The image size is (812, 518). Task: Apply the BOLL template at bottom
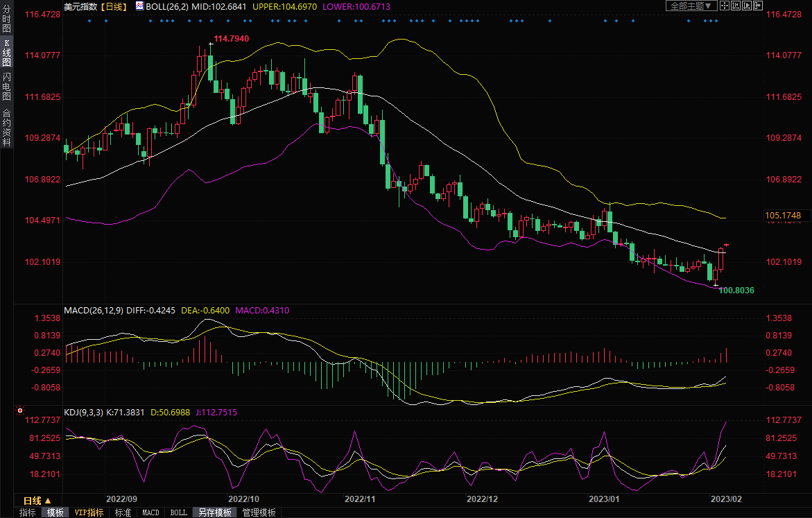click(x=178, y=512)
